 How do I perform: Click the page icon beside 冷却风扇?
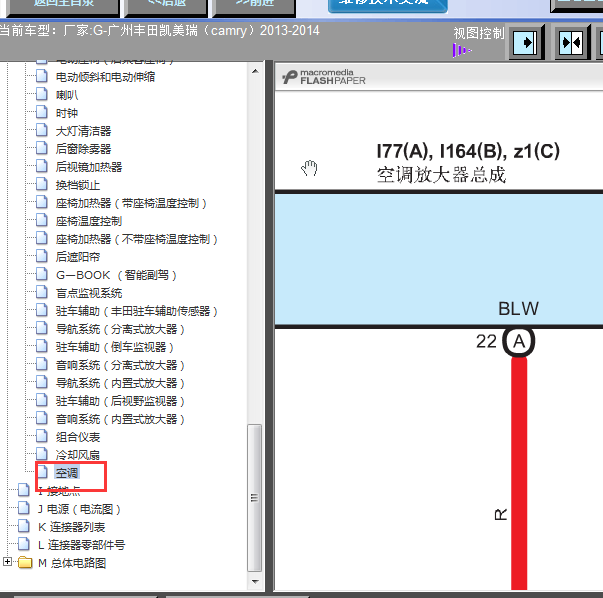tap(42, 455)
